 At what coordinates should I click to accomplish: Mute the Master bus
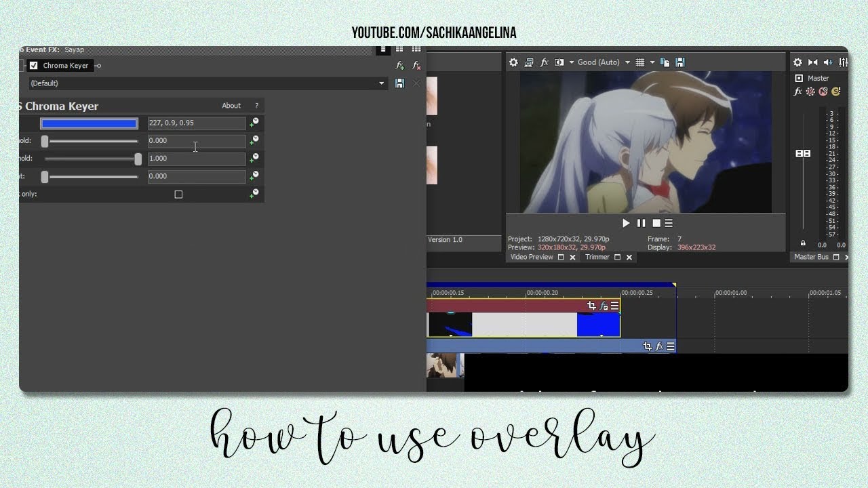[x=823, y=91]
